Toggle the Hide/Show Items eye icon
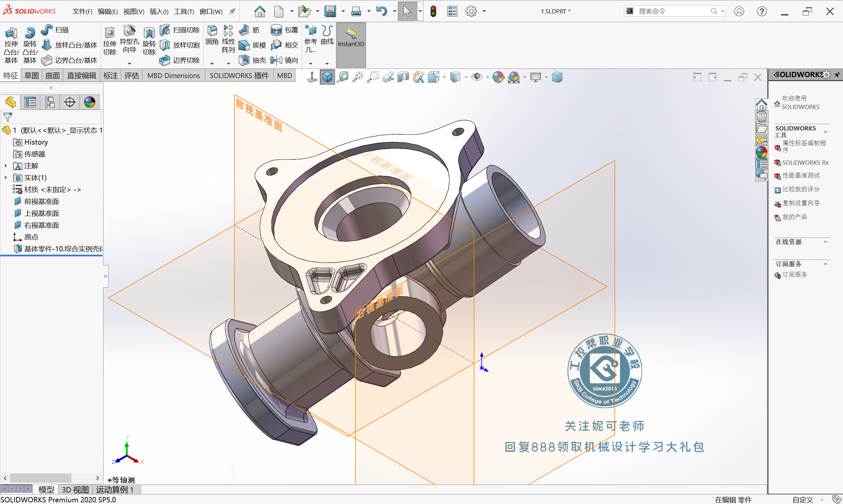The width and height of the screenshot is (843, 504). [477, 77]
